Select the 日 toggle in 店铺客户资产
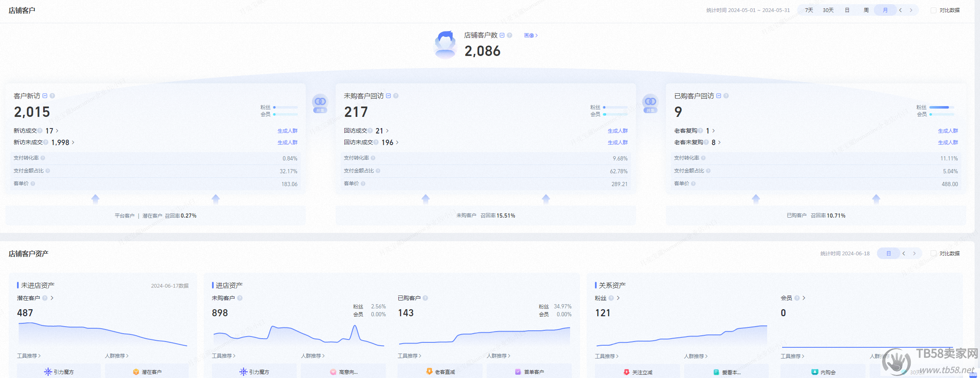 pos(888,253)
